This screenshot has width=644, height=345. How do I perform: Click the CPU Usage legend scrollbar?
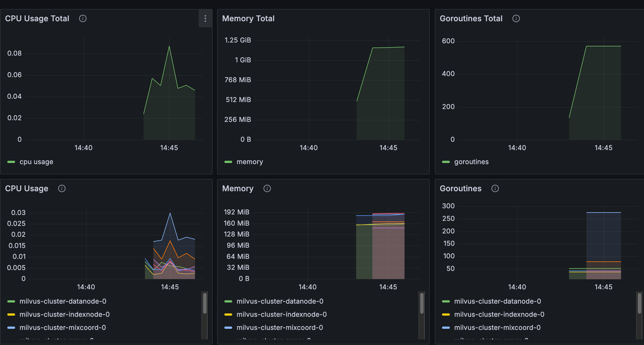click(x=205, y=303)
